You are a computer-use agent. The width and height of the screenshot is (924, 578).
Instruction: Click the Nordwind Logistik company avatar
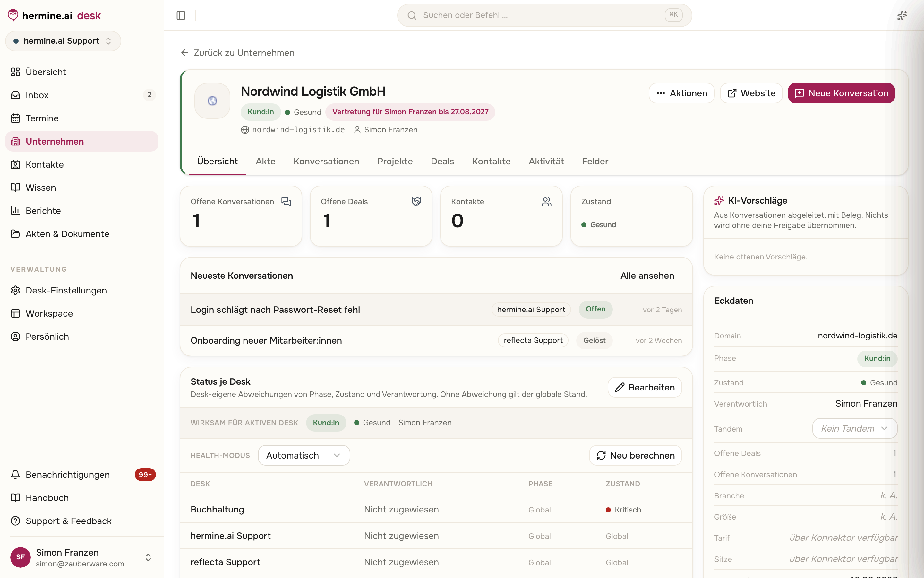point(212,101)
